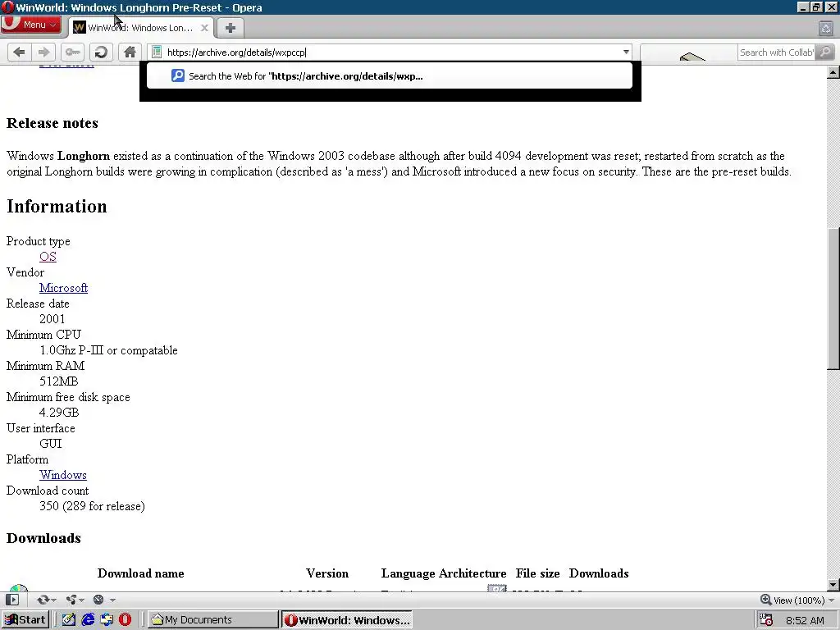Launch Internet Explorer from Quick Launch
Image resolution: width=840 pixels, height=630 pixels.
(x=87, y=620)
